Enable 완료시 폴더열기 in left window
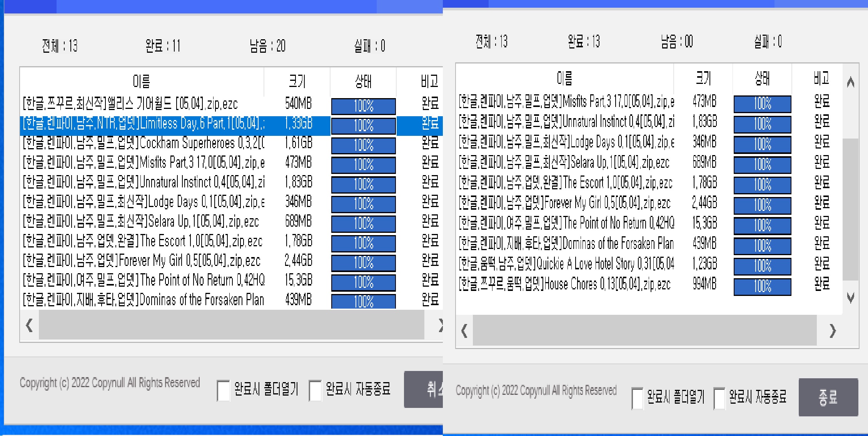868x436 pixels. [223, 390]
